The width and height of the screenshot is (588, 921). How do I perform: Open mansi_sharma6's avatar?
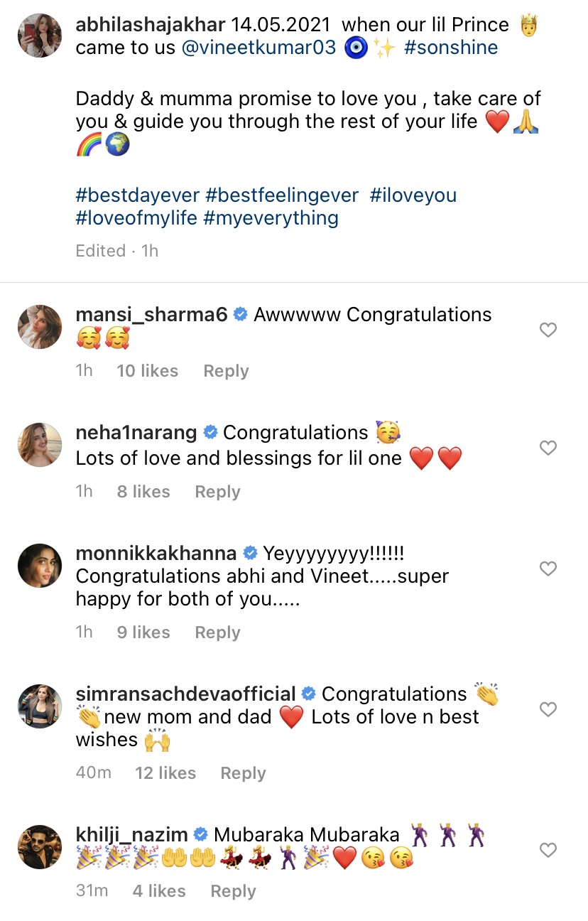click(x=40, y=327)
